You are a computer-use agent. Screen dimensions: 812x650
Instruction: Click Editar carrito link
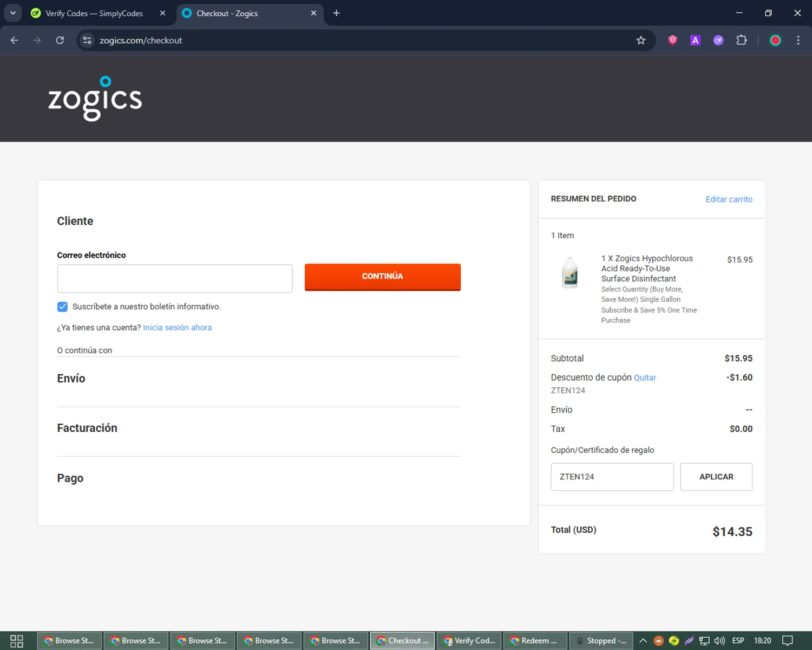[729, 199]
